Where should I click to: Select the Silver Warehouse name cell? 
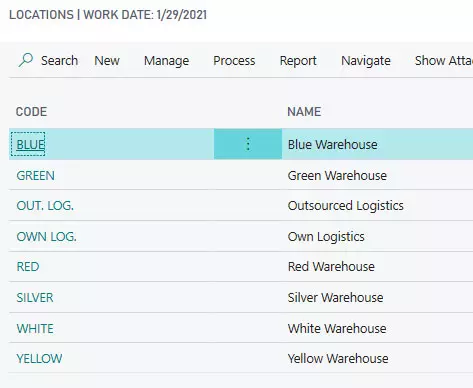point(335,298)
